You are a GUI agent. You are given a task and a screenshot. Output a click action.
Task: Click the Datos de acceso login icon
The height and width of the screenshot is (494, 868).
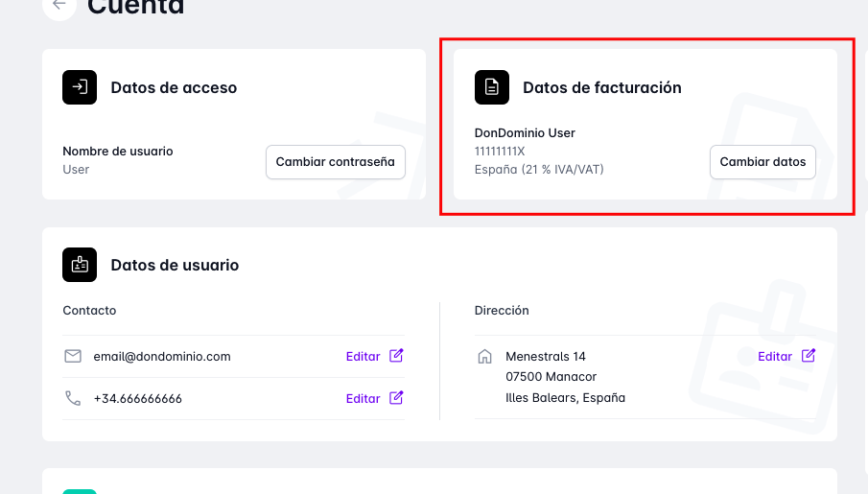80,87
